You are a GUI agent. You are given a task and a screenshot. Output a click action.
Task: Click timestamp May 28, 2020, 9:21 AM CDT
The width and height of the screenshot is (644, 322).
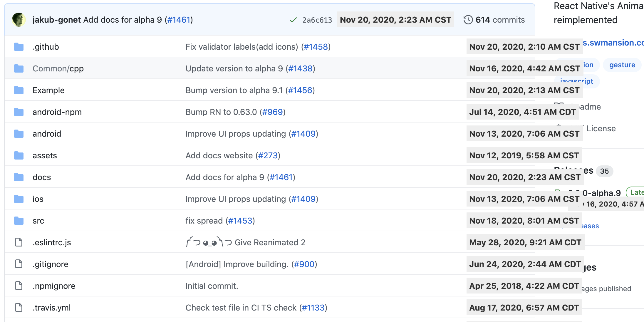point(525,242)
